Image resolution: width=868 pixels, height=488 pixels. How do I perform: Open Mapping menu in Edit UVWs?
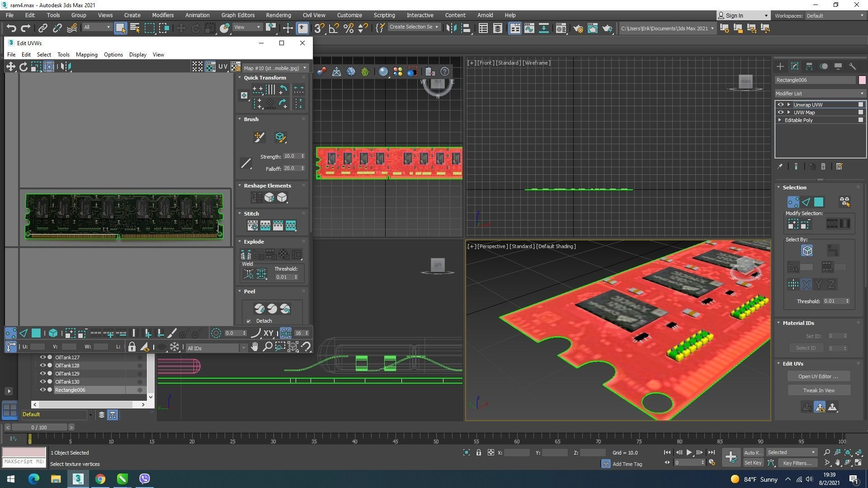[86, 54]
